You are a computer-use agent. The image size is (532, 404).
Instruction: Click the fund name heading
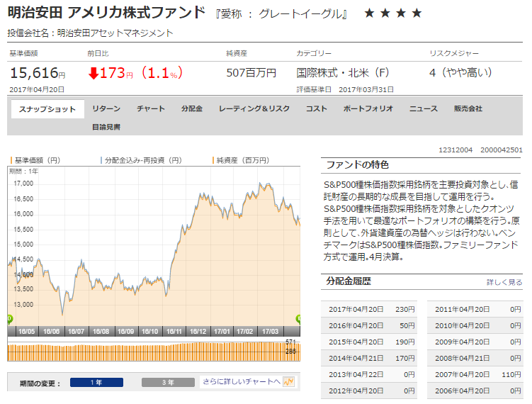click(x=106, y=13)
